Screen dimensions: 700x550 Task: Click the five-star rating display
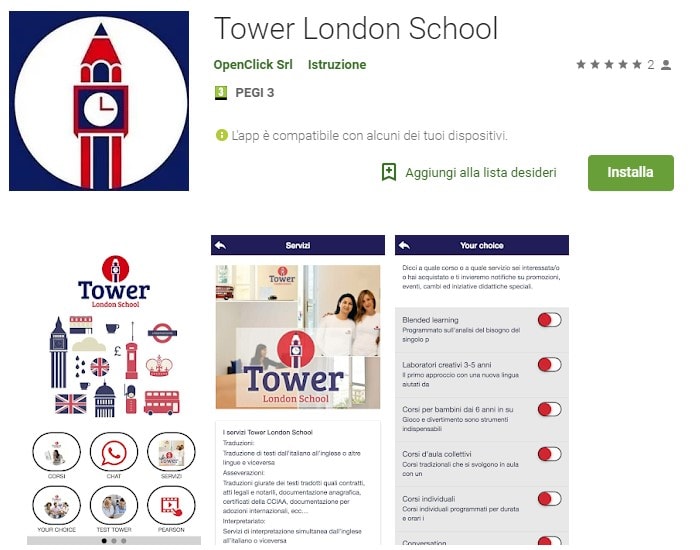pyautogui.click(x=609, y=65)
